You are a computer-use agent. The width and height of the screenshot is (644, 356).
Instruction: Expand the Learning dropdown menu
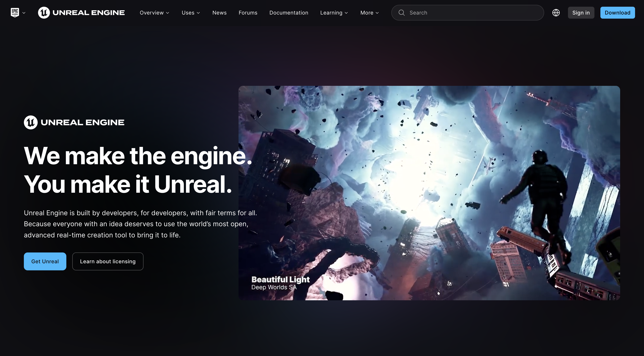pyautogui.click(x=334, y=13)
